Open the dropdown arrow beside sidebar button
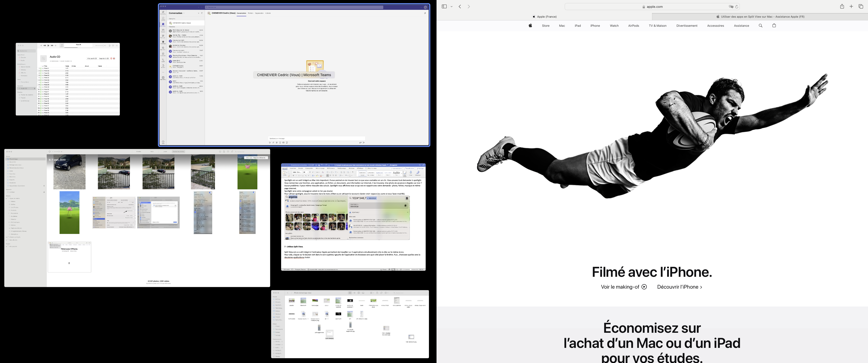This screenshot has height=363, width=868. [x=451, y=7]
